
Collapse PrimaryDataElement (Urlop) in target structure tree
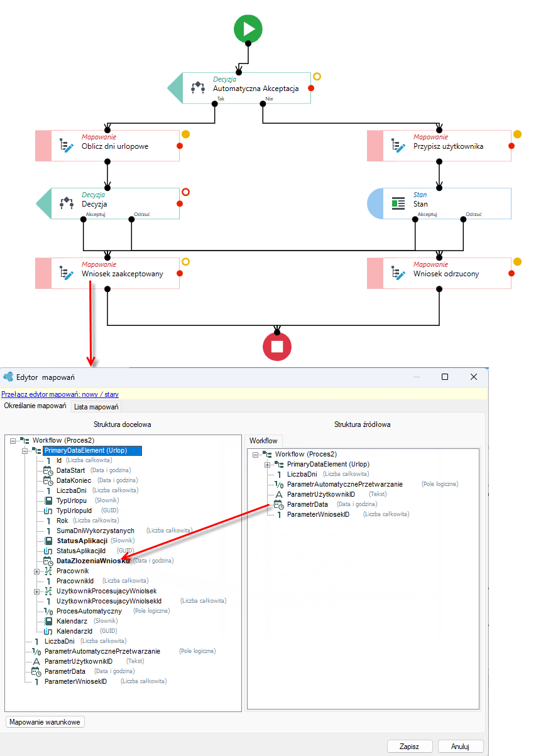[x=25, y=451]
